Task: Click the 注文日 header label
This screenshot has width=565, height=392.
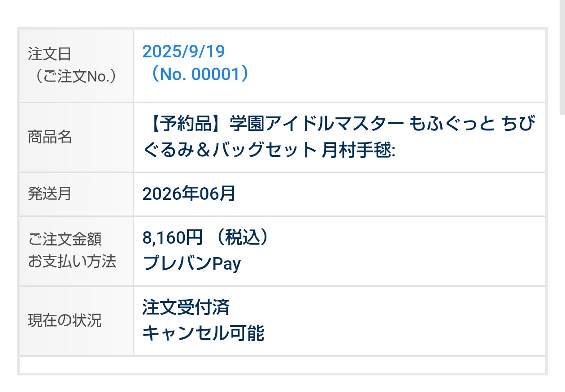Action: coord(49,55)
